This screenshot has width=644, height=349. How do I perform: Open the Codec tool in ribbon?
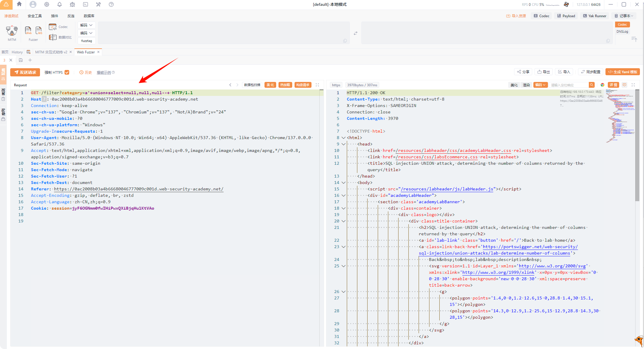coord(58,27)
